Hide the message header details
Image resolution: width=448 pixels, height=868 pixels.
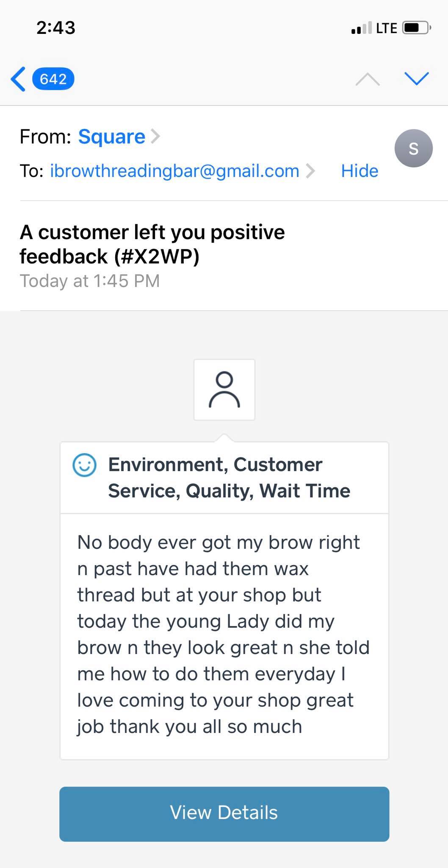[x=360, y=171]
